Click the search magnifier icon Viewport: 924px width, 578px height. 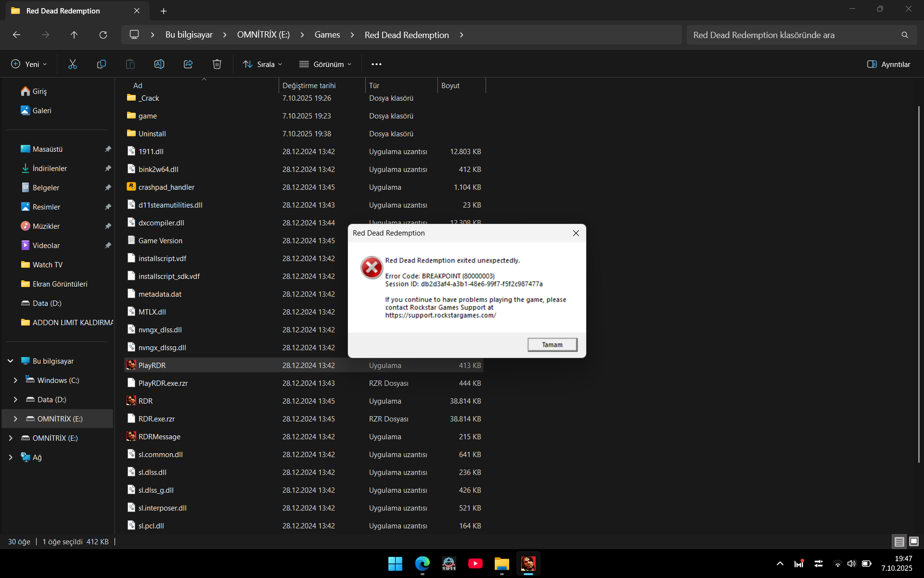(905, 35)
